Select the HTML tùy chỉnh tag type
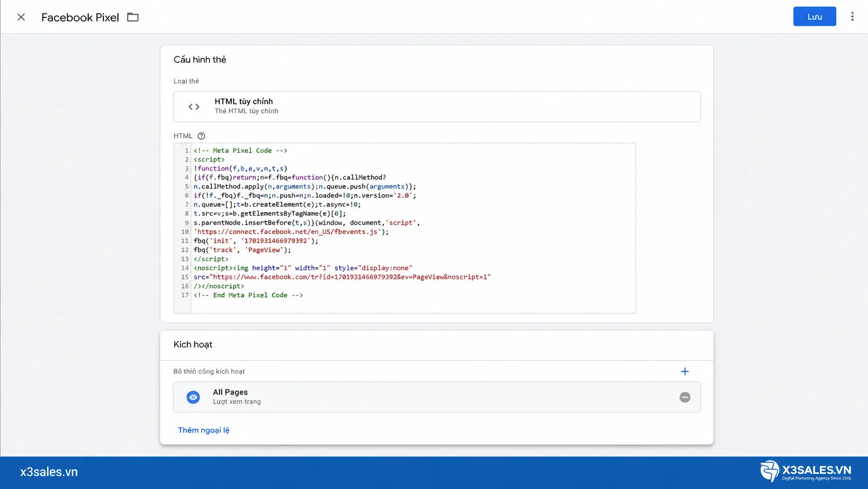 click(437, 107)
